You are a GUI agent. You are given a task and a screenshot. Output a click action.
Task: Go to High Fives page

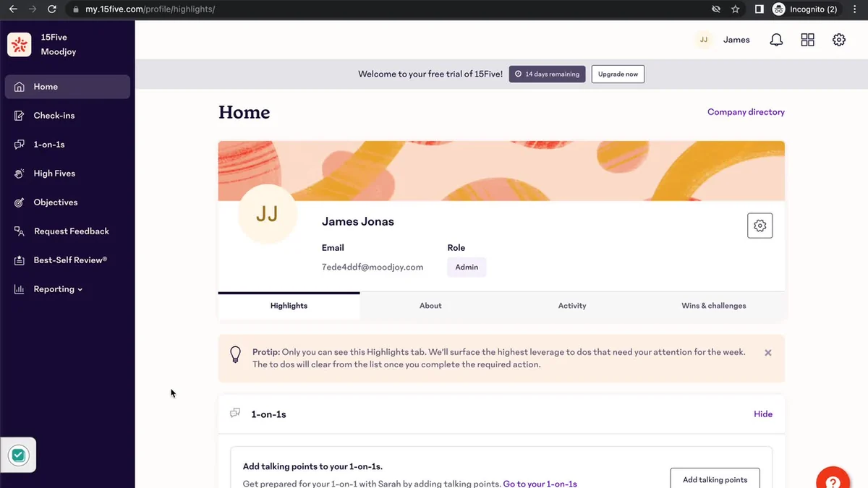point(67,174)
